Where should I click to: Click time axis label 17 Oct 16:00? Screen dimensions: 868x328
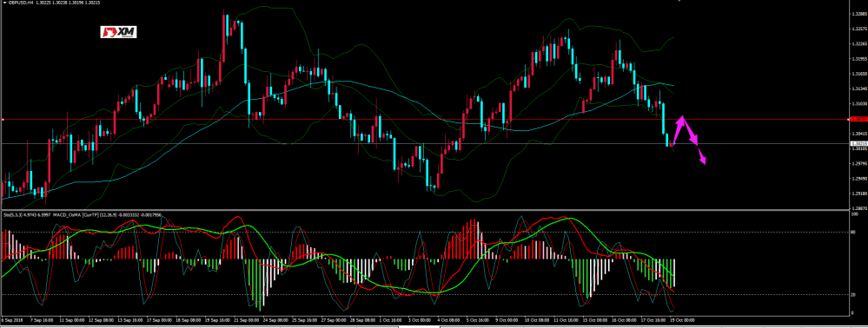click(x=653, y=319)
